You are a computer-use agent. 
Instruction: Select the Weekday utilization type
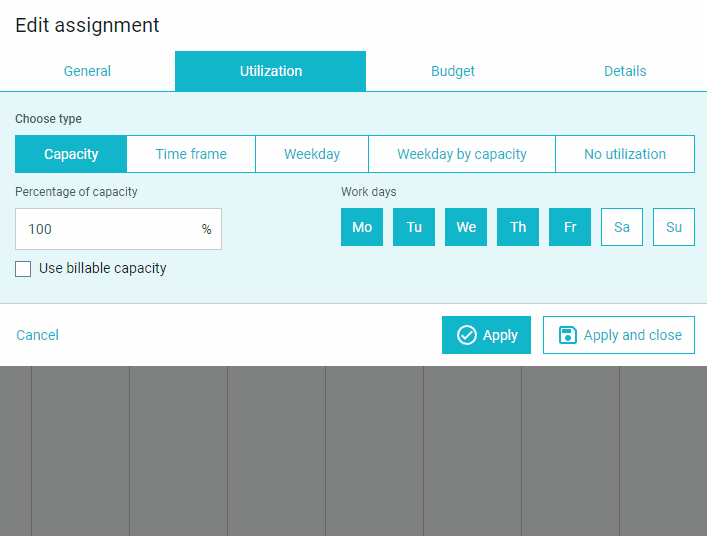[x=312, y=154]
